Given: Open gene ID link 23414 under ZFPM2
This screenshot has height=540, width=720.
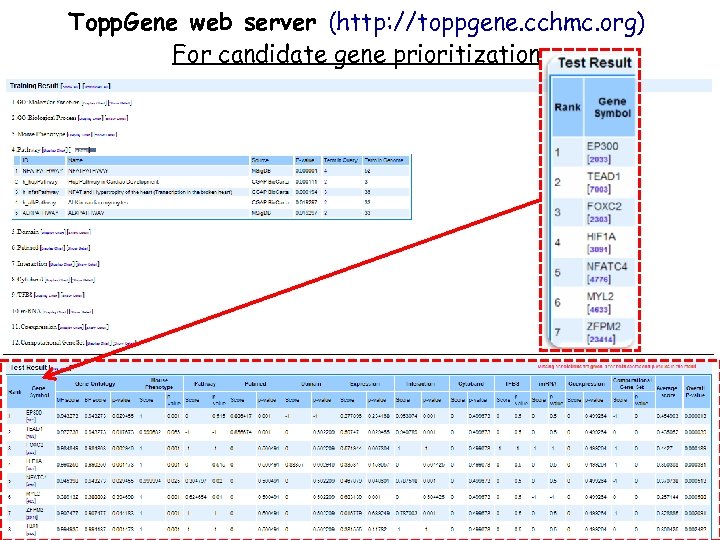Looking at the screenshot, I should click(x=602, y=339).
